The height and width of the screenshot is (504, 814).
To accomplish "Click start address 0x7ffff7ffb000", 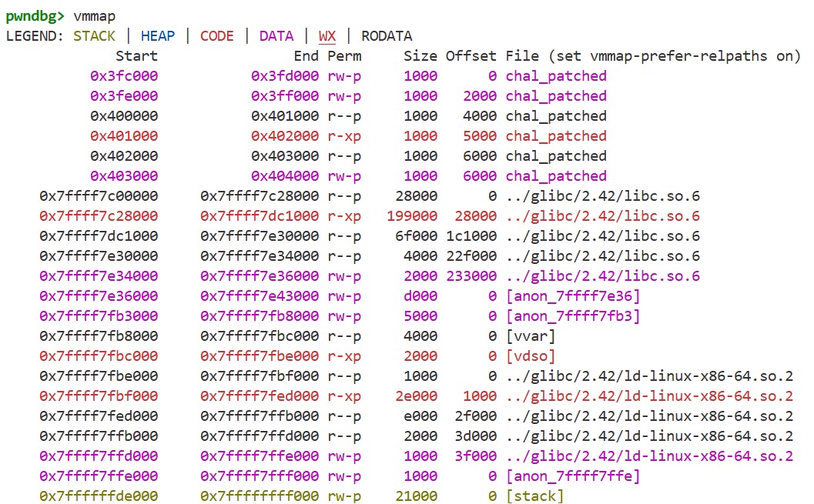I will 99,436.
